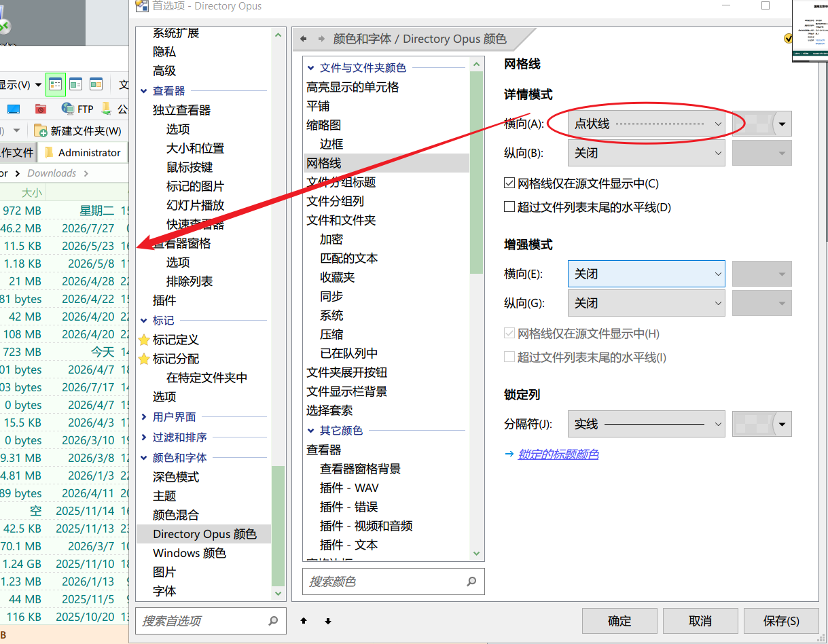
Task: Click the star icon beside 标记分配
Action: click(144, 359)
